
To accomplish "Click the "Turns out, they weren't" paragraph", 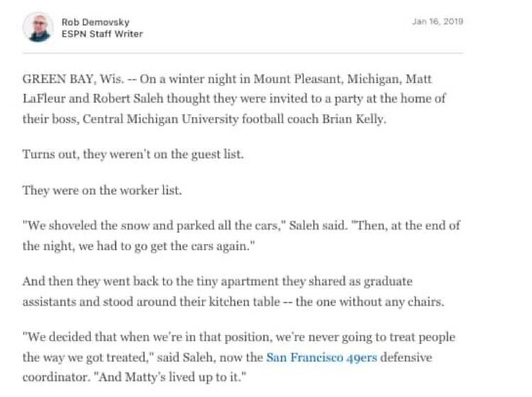I will [x=133, y=153].
